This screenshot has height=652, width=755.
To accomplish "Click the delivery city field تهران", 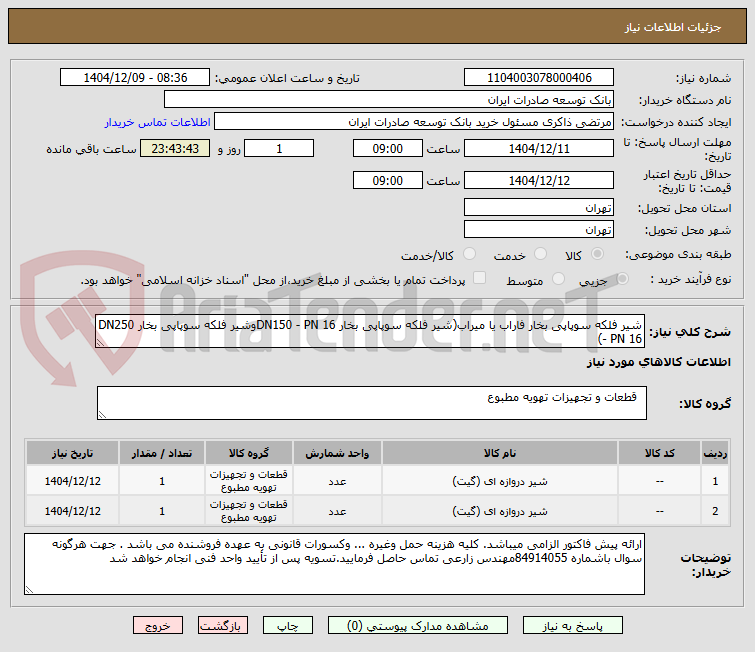I will [x=539, y=229].
